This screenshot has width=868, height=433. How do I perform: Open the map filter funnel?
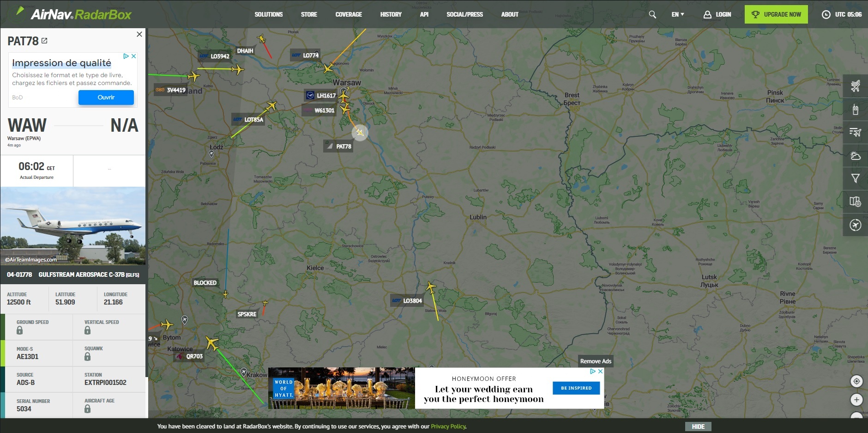point(855,178)
